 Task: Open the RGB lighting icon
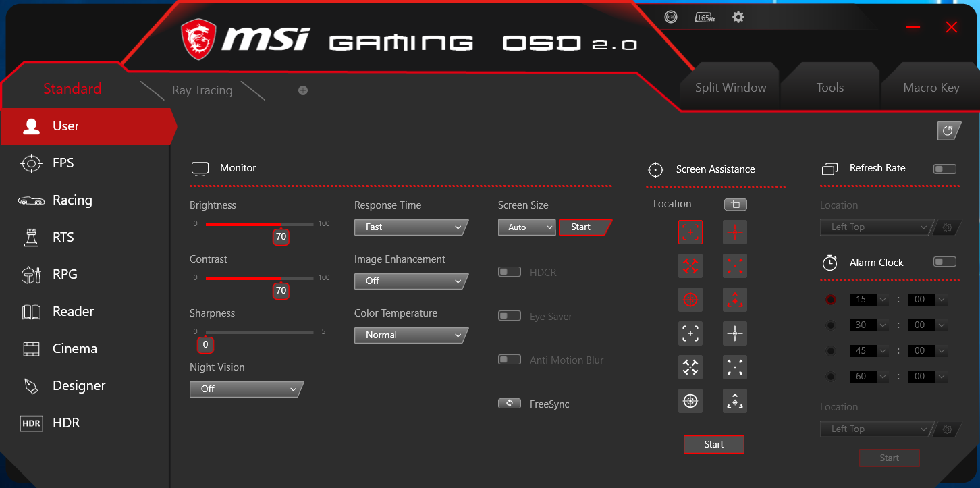[670, 17]
